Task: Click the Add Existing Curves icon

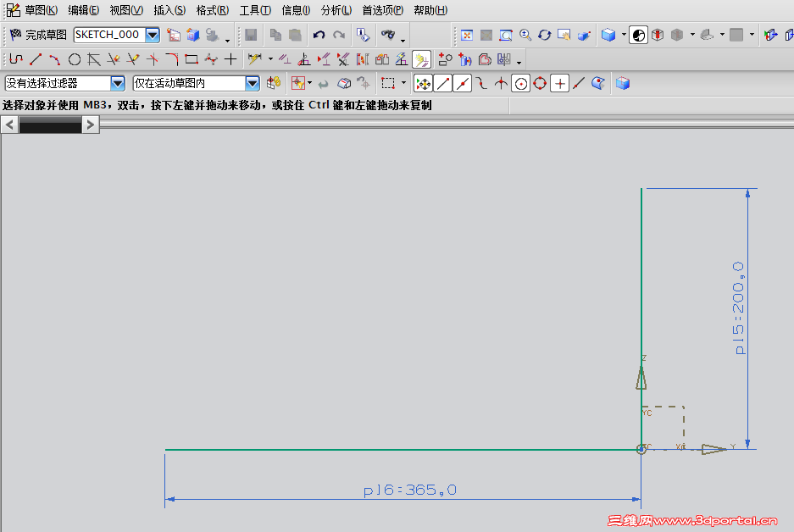Action: click(445, 60)
